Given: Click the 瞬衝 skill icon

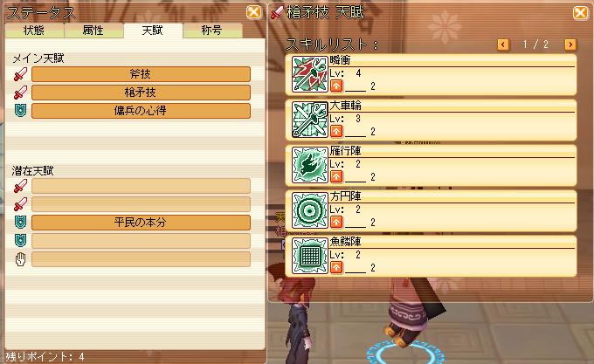Looking at the screenshot, I should 309,74.
